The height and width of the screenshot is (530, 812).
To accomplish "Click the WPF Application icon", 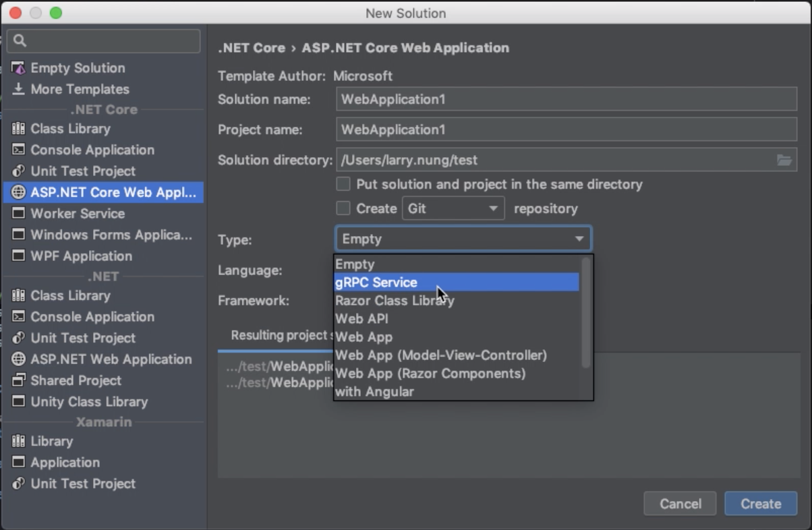I will point(19,256).
